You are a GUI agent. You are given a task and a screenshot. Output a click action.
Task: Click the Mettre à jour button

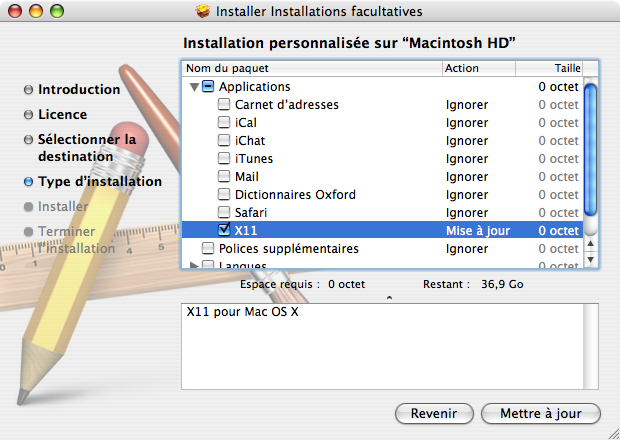540,413
